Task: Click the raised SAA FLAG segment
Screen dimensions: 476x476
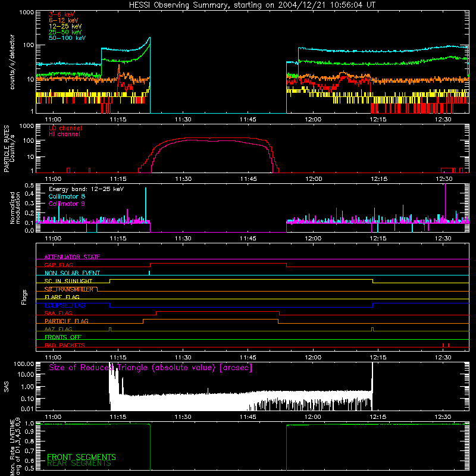Action: point(218,311)
